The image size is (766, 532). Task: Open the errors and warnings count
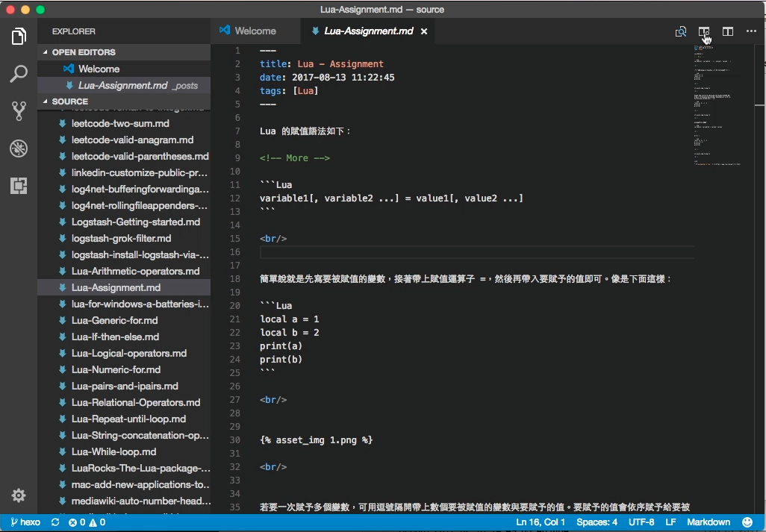87,522
